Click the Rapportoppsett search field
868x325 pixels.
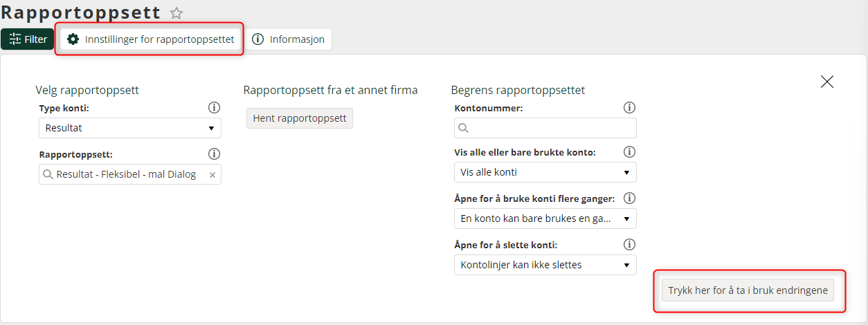pyautogui.click(x=130, y=174)
